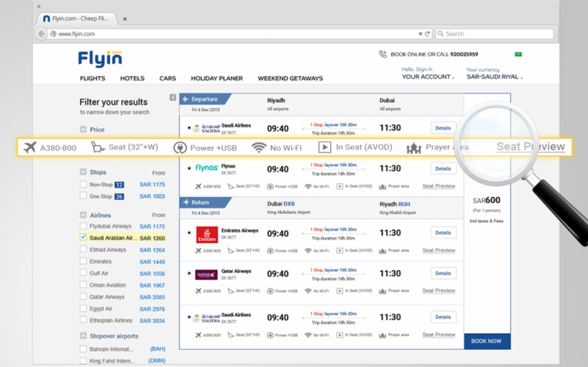Screen dimensions: 588x367
Task: Go to Weekend Getaways in navigation
Action: point(290,78)
